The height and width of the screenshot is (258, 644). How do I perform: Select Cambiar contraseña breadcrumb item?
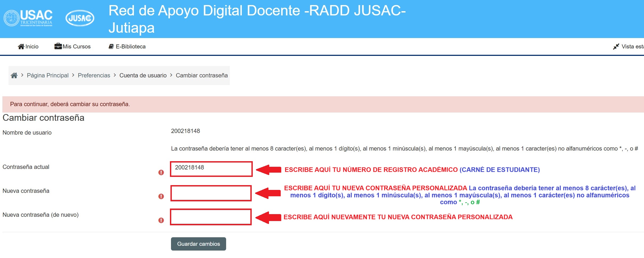click(x=202, y=76)
